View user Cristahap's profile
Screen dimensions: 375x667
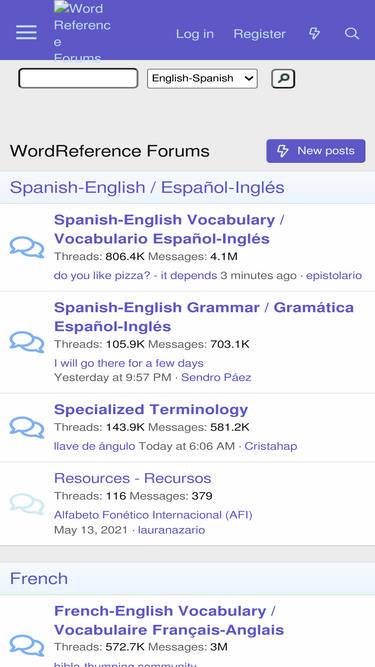271,446
